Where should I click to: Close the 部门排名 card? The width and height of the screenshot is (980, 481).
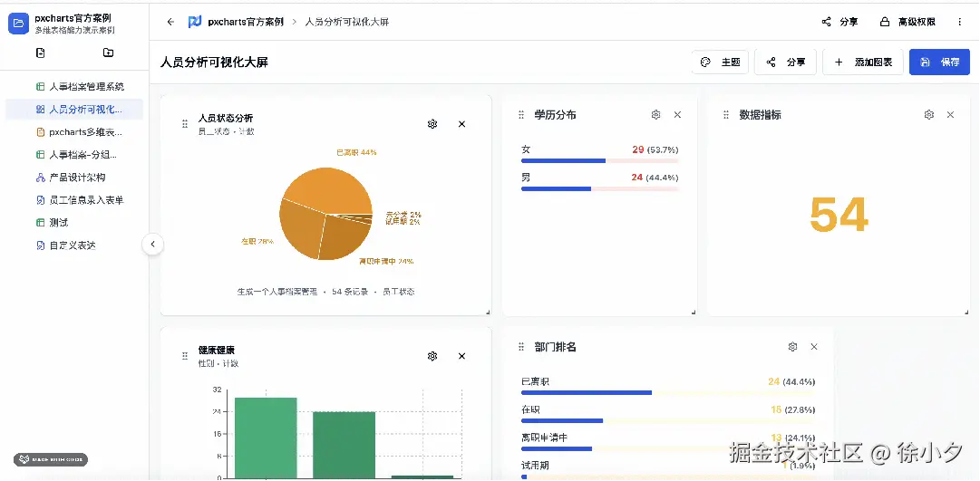pos(814,347)
